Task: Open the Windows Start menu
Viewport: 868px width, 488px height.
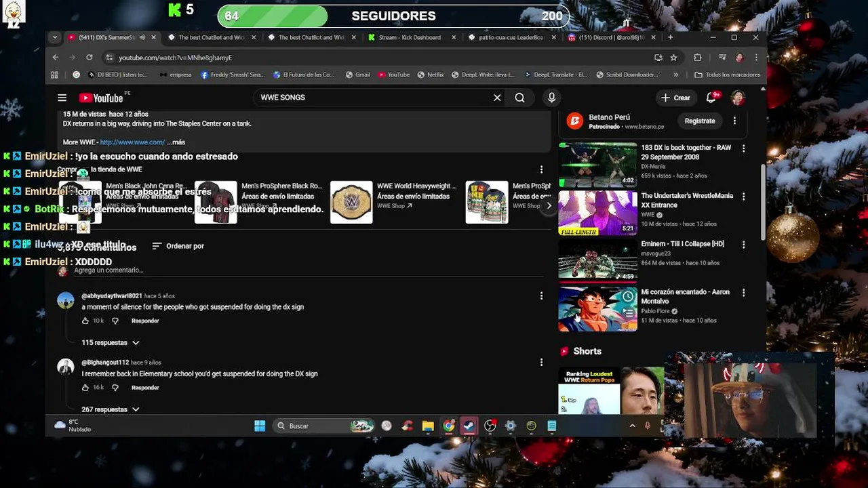Action: click(260, 426)
